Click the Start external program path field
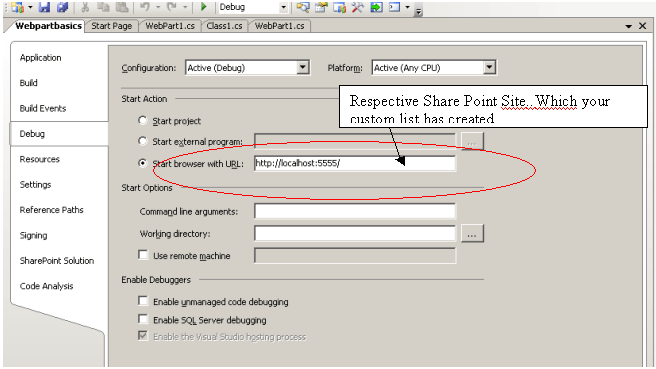The height and width of the screenshot is (369, 656). click(x=355, y=141)
